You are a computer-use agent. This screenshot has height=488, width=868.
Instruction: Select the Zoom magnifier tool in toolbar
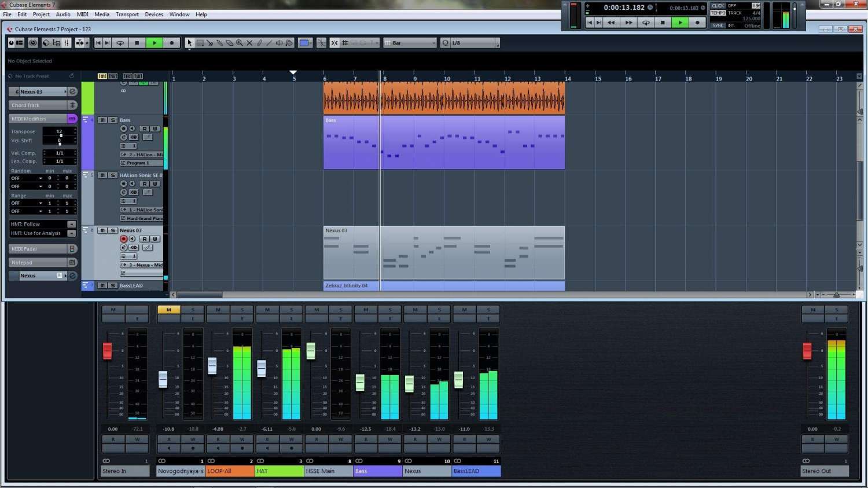pos(240,43)
